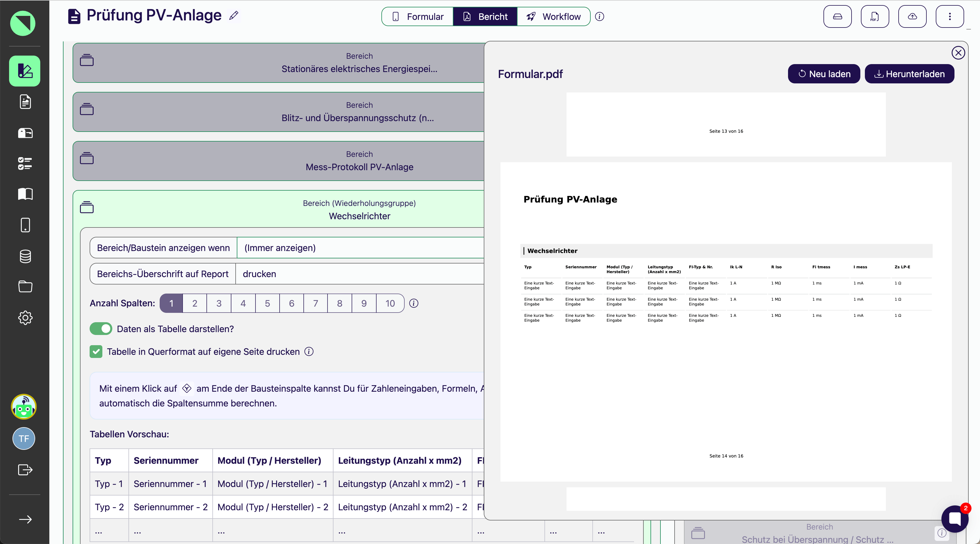Switch to the Formular tab
Image resolution: width=980 pixels, height=544 pixels.
tap(418, 16)
